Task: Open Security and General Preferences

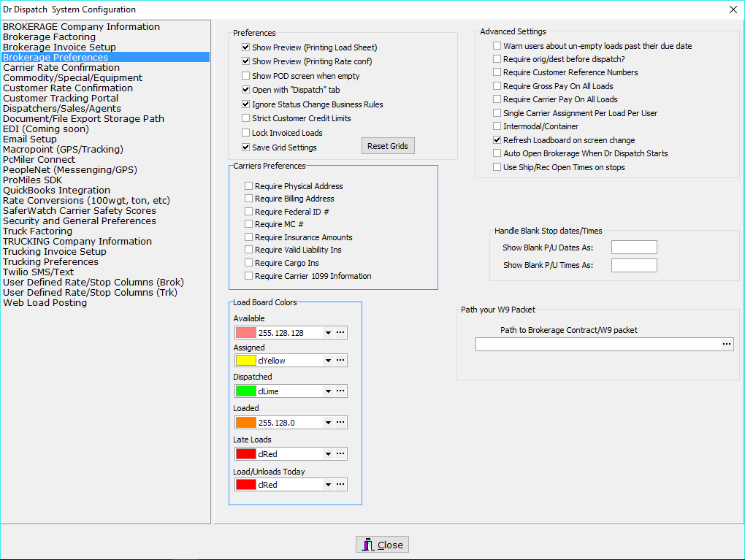Action: click(x=105, y=221)
